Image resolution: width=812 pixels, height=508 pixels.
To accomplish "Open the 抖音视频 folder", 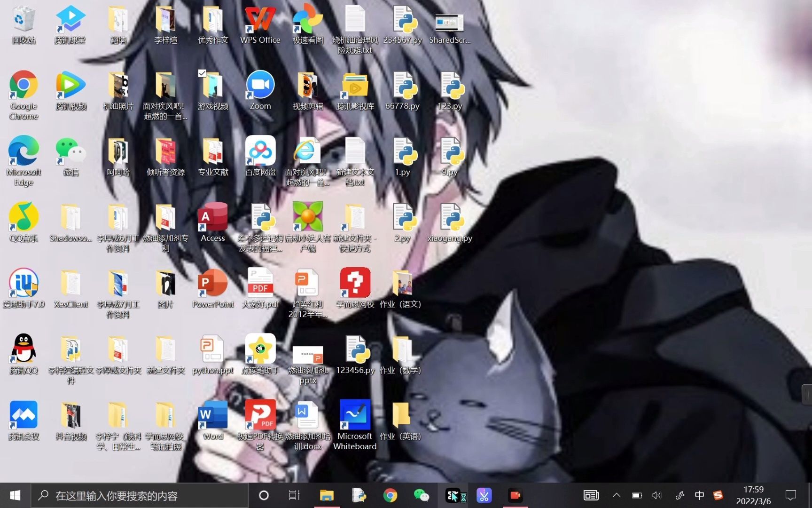I will [x=71, y=420].
